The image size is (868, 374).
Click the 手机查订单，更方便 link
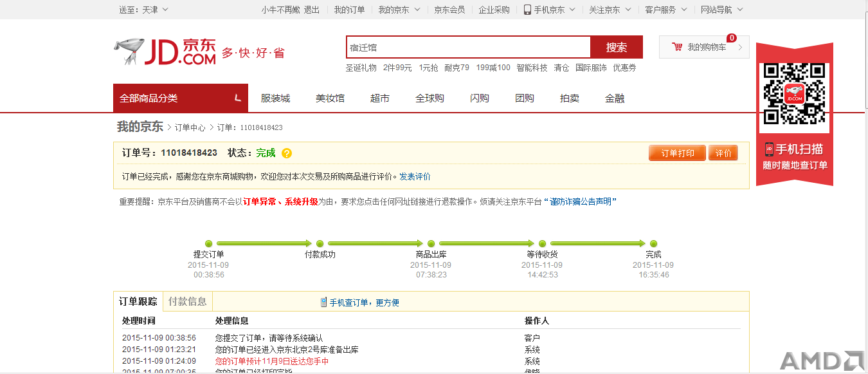[x=365, y=303]
